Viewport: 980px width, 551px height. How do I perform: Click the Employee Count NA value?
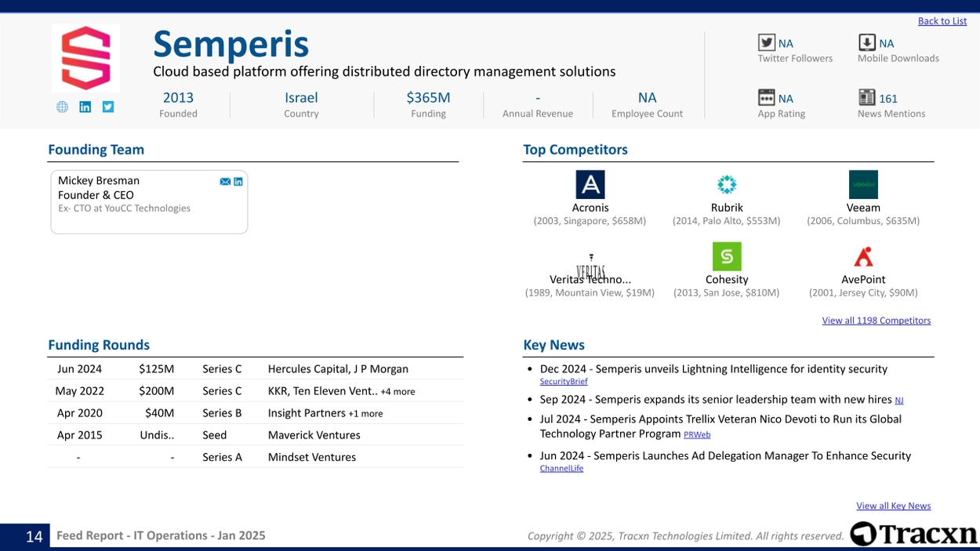click(647, 97)
